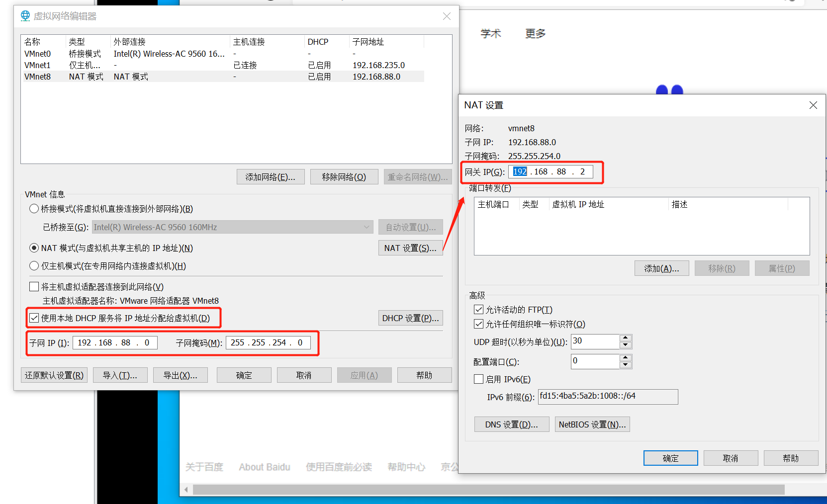
Task: Click 还原默认设置(R) button
Action: 54,375
